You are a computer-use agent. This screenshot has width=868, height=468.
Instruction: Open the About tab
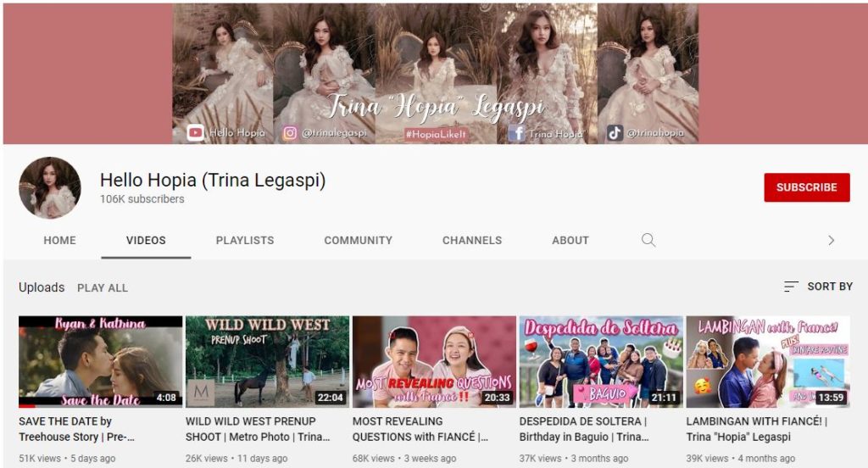(x=570, y=241)
